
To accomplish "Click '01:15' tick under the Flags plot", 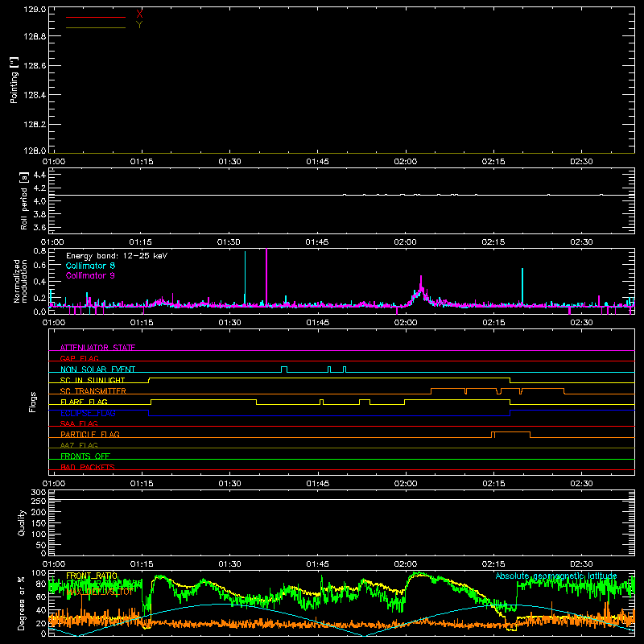I will pyautogui.click(x=142, y=484).
